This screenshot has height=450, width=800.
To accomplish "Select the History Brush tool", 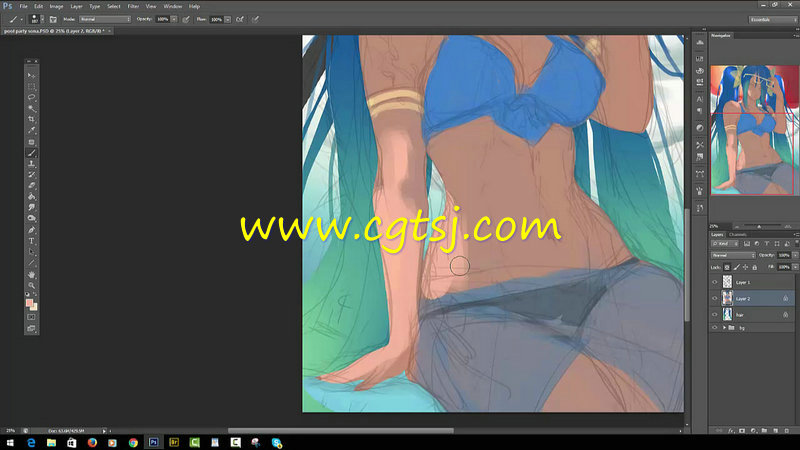I will (31, 174).
